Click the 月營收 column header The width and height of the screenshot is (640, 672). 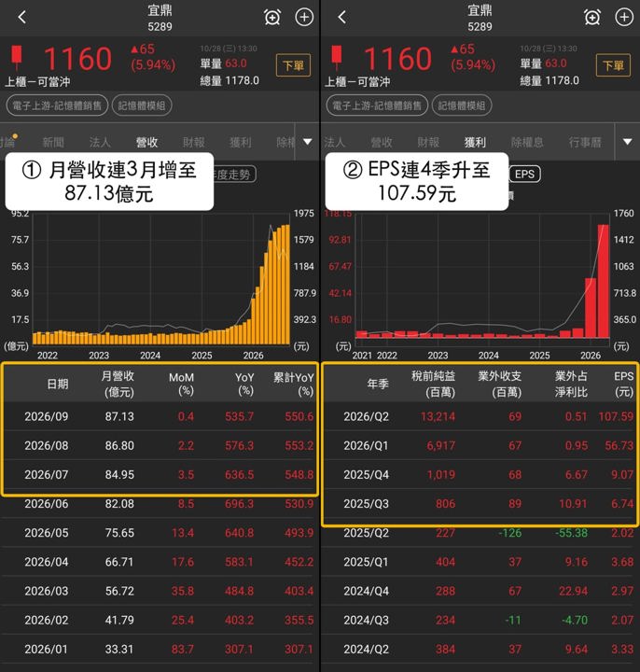(118, 384)
